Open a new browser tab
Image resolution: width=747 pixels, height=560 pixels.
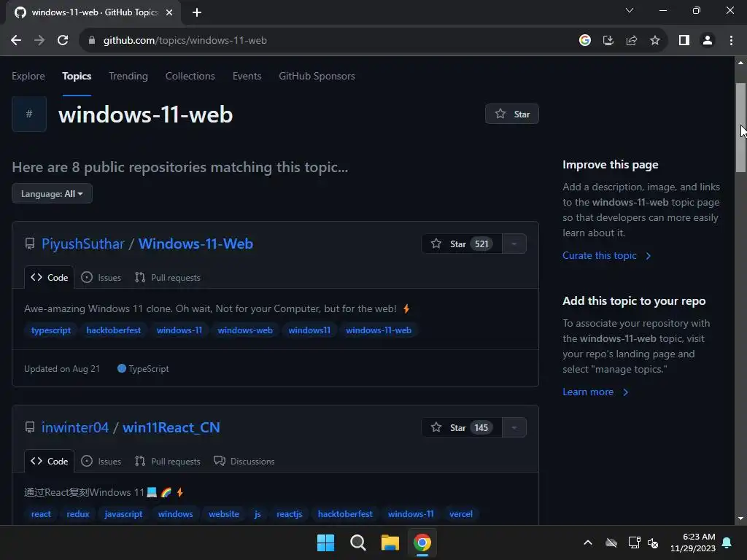[197, 12]
